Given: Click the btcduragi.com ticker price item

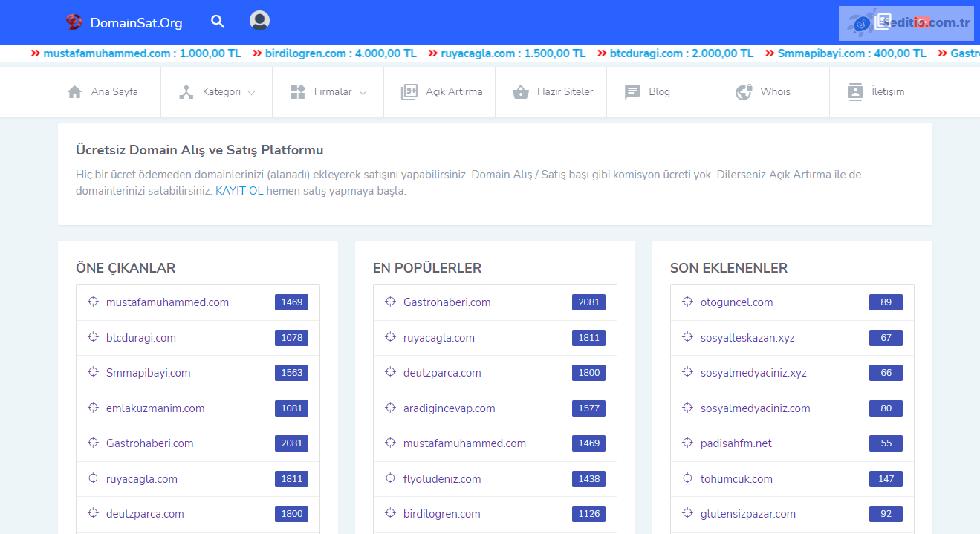Looking at the screenshot, I should tap(681, 53).
